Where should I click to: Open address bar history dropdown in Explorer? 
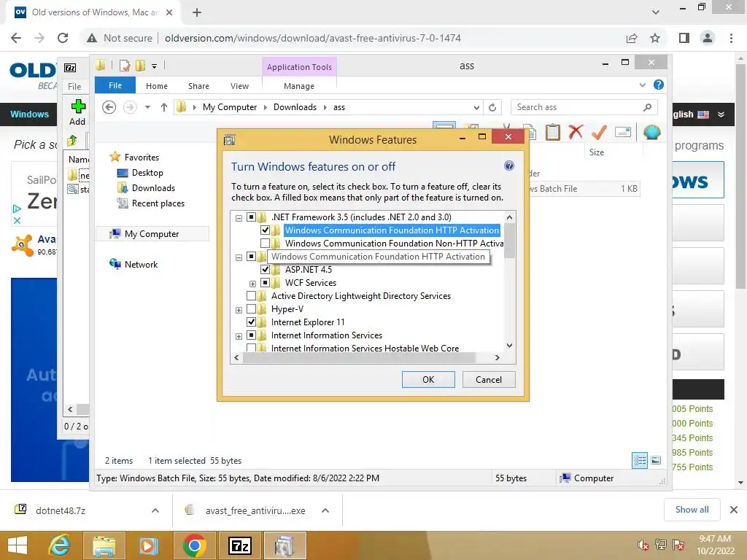(476, 108)
